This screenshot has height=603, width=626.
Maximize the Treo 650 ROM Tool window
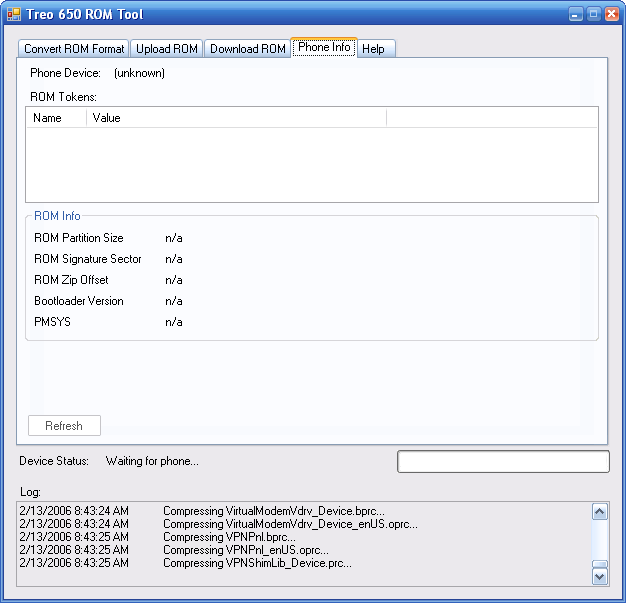point(593,14)
